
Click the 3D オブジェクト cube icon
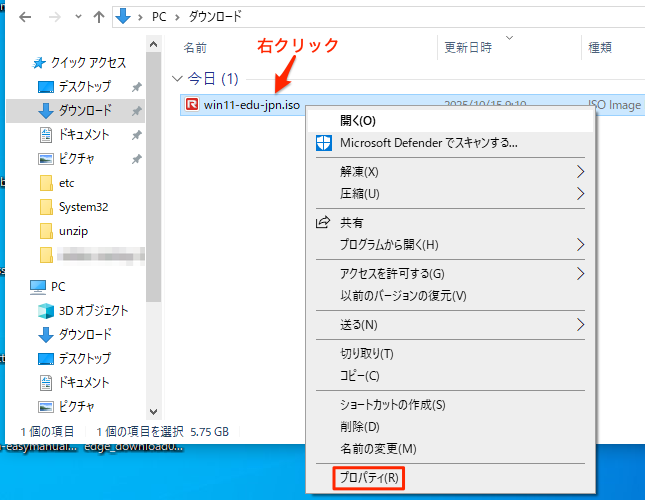coord(45,310)
